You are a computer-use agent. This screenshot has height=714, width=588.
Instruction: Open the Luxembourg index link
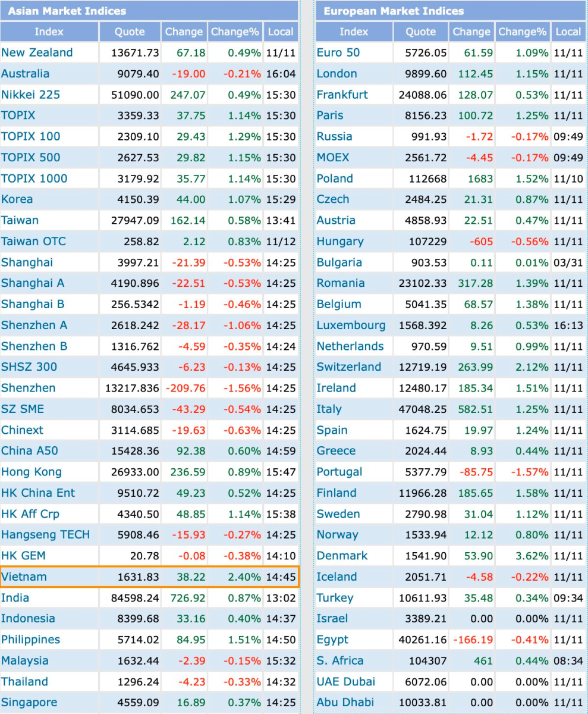351,325
